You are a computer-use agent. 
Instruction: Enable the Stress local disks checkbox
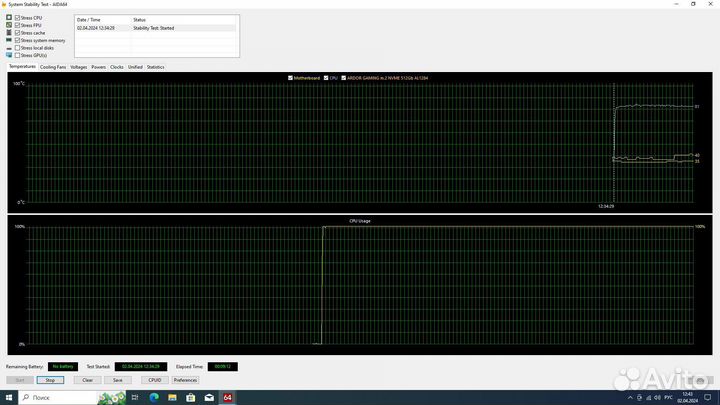(x=17, y=48)
